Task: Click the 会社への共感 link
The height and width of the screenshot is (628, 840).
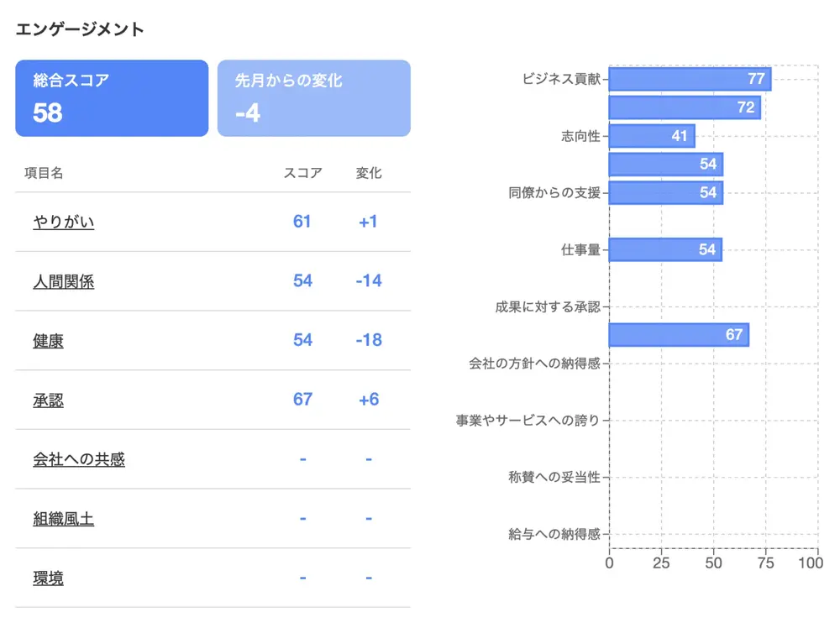Action: [79, 460]
